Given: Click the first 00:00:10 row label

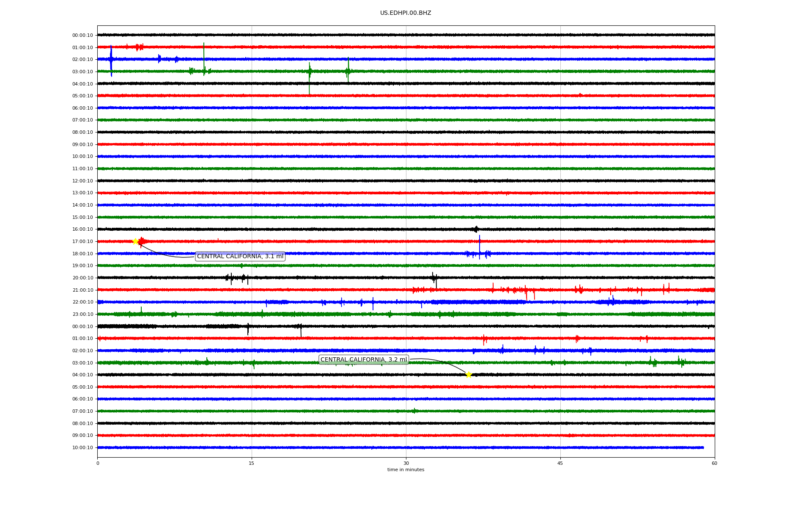Looking at the screenshot, I should 82,36.
